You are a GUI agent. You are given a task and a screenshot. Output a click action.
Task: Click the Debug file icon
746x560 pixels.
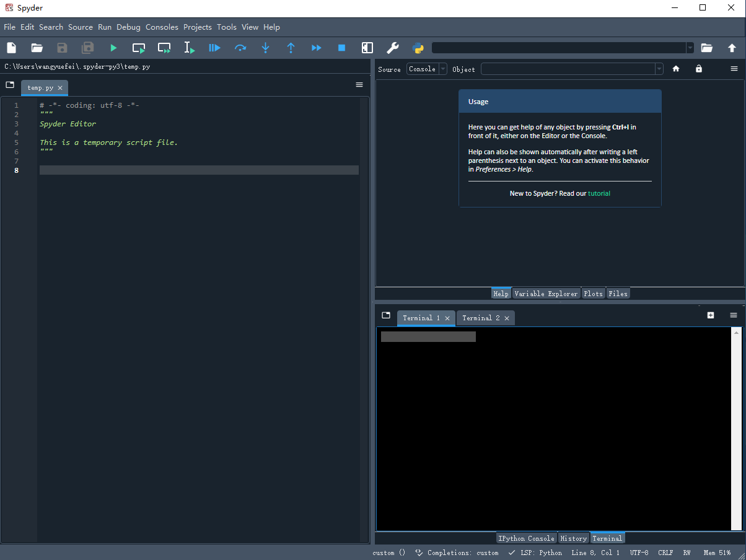(214, 48)
